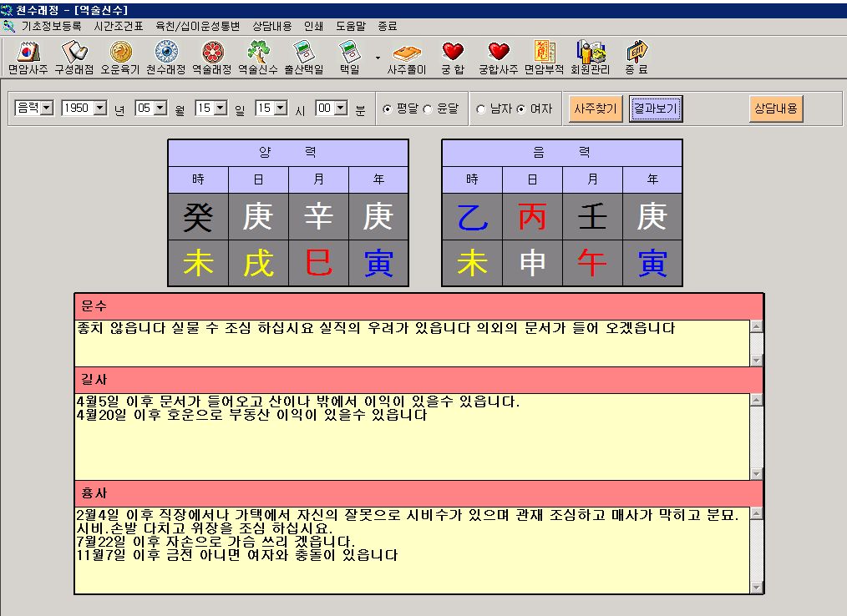
Task: Click down arrow of 흉사 scrollbar
Action: tap(756, 588)
